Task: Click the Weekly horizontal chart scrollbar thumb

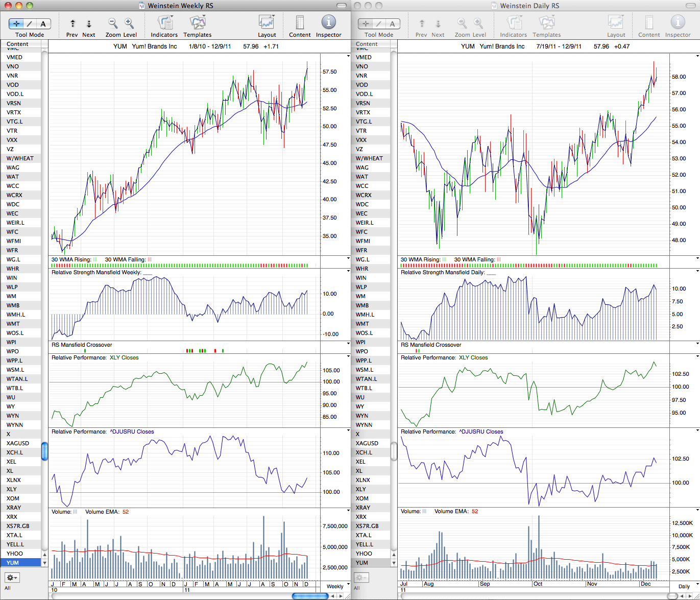Action: 310,596
